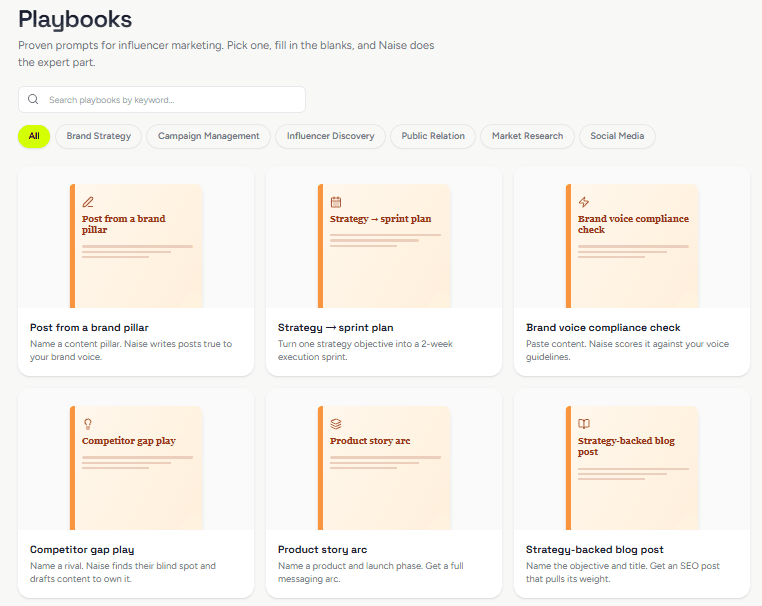Open Post from a brand pillar title link
Image resolution: width=762 pixels, height=606 pixels.
89,328
